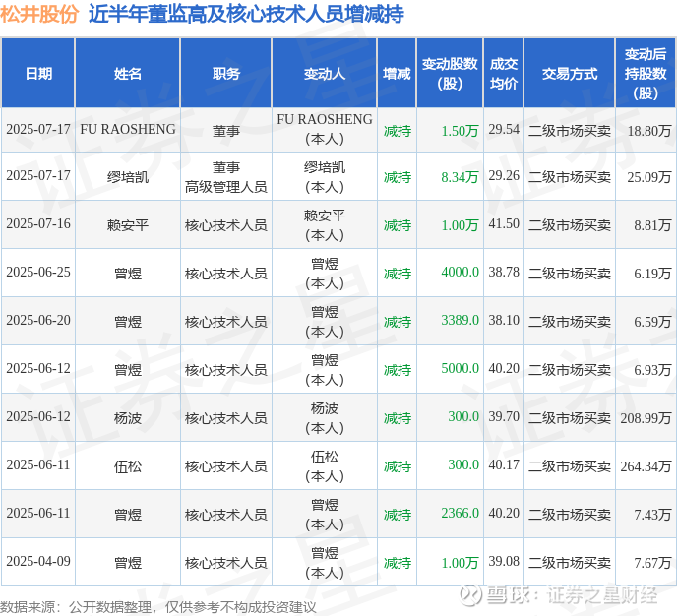677x616 pixels.
Task: Click holdings value 7.67万
Action: (x=652, y=563)
